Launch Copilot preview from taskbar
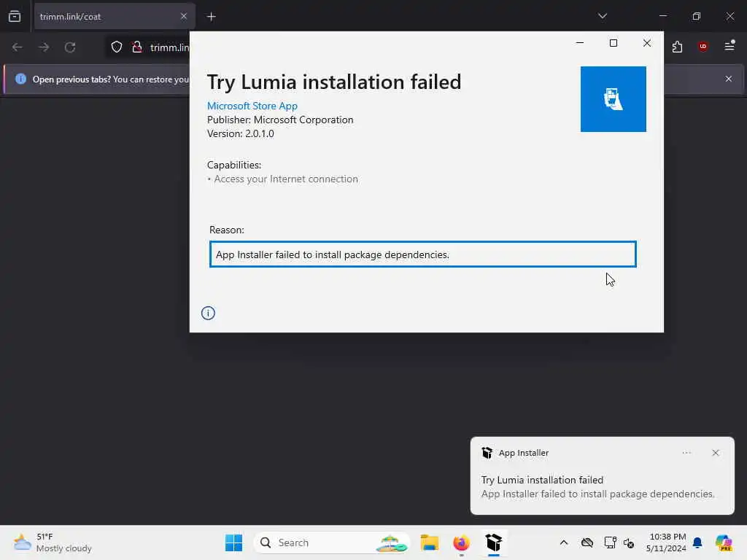This screenshot has width=747, height=560. click(723, 542)
